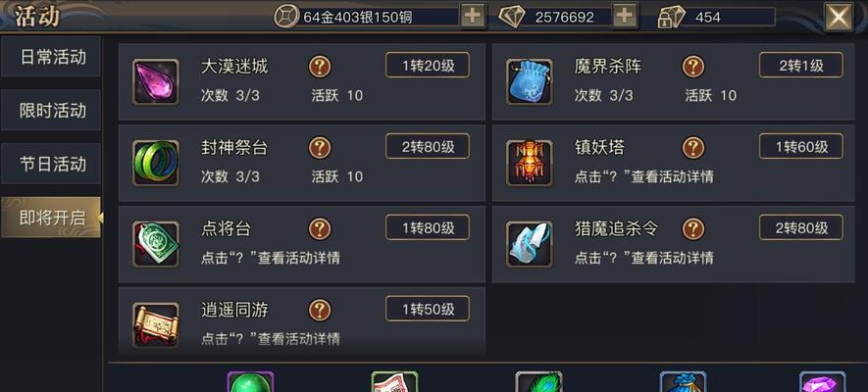Add coins with the plus button beside 64金403银150铜

point(473,16)
